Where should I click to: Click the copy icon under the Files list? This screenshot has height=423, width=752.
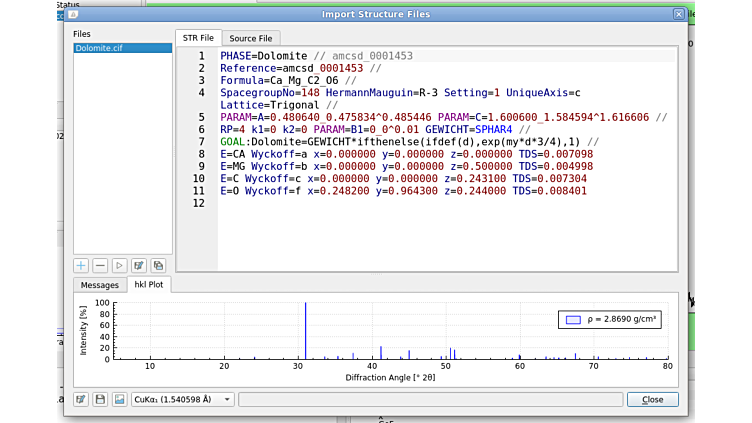(x=158, y=266)
